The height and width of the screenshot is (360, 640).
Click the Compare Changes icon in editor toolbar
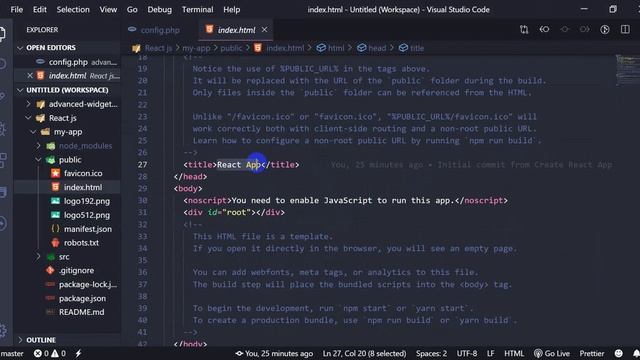(524, 29)
